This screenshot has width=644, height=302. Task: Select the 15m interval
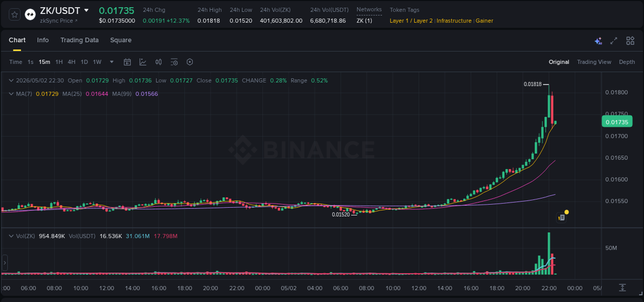point(44,62)
